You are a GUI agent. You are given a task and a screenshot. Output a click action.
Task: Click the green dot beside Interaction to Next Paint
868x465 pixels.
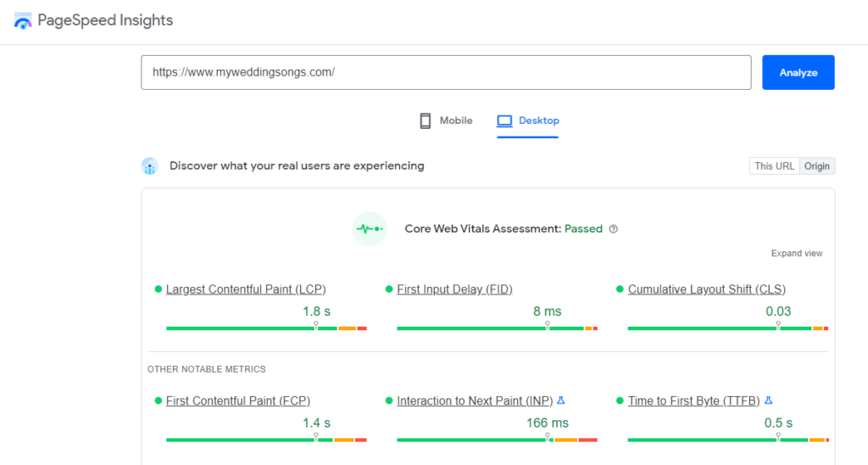pos(388,401)
